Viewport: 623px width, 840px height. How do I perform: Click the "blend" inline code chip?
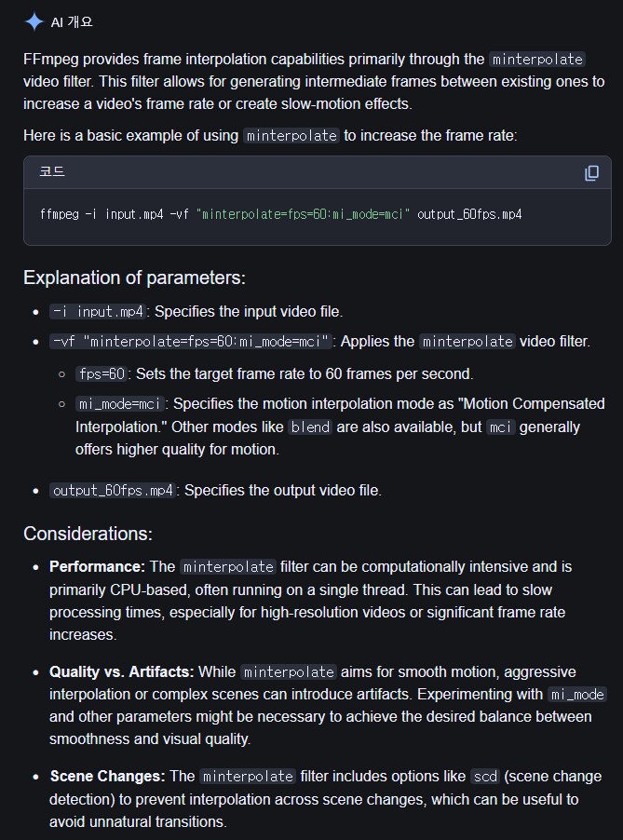tap(309, 427)
